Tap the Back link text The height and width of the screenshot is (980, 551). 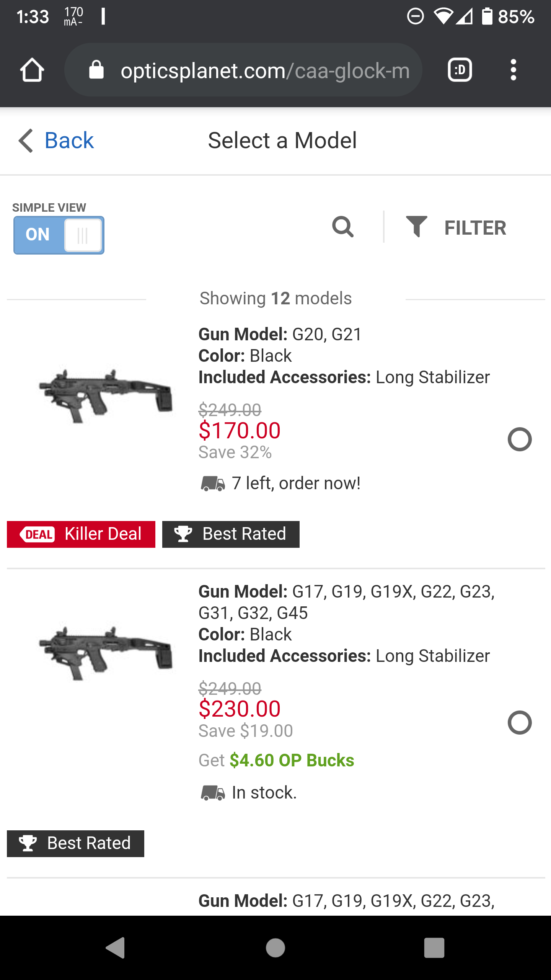(x=69, y=140)
